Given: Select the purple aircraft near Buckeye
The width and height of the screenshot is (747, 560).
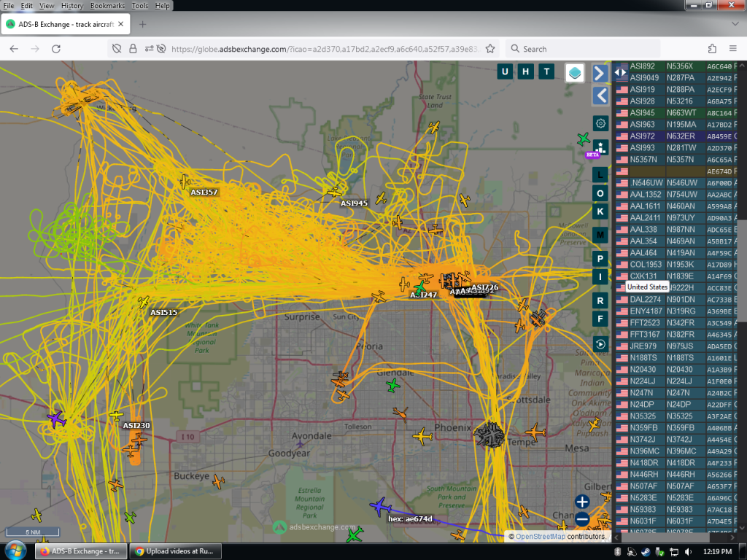Looking at the screenshot, I should (x=56, y=419).
